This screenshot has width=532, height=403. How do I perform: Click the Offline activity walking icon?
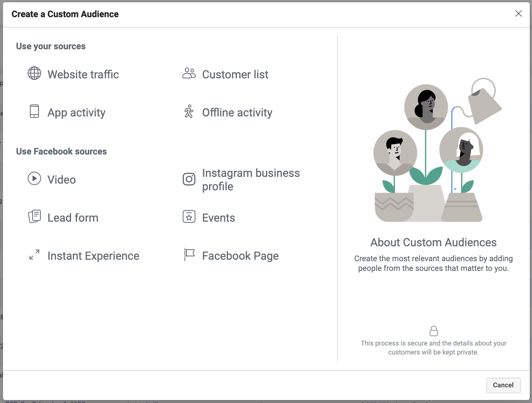[x=189, y=112]
